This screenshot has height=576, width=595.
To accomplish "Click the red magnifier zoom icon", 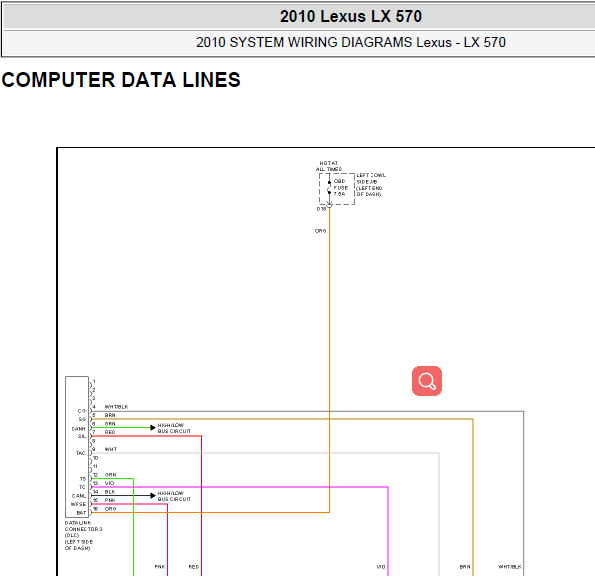I will pos(427,381).
